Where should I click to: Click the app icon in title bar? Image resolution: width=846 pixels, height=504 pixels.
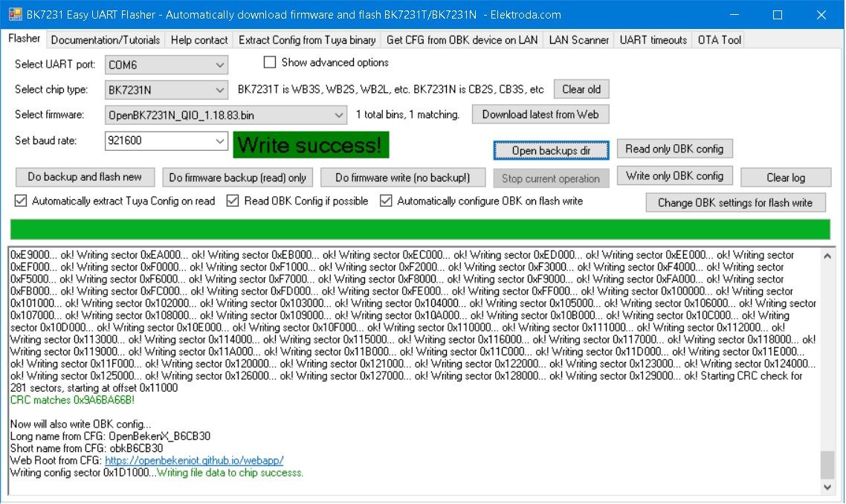click(x=15, y=15)
